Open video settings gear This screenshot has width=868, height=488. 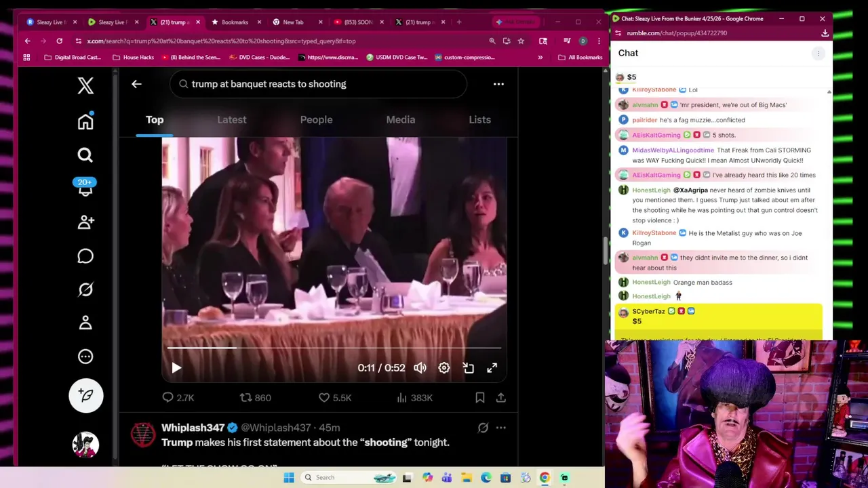(443, 368)
